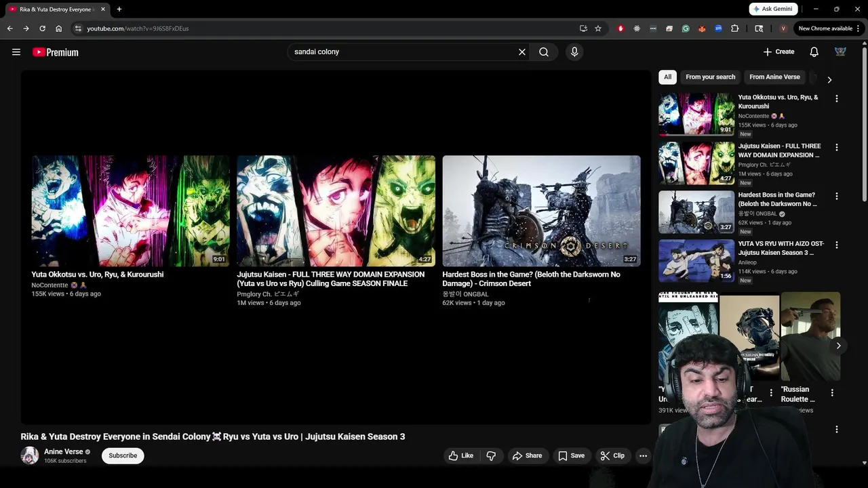This screenshot has height=488, width=868.
Task: Play end-screen video 'Yuta Okkotsu vs. Uro, Ryu, & Kurourushi'
Action: click(x=130, y=211)
